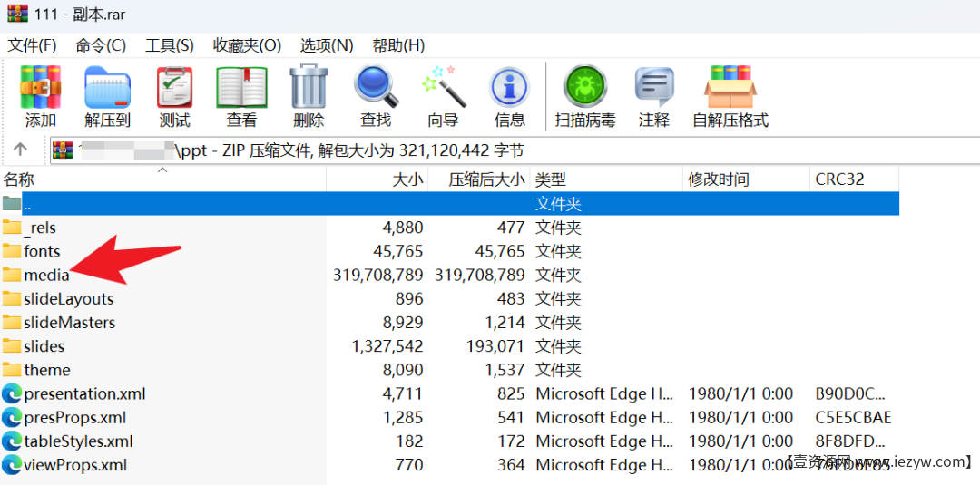
Task: Select the slideLayouts folder name
Action: [x=69, y=299]
